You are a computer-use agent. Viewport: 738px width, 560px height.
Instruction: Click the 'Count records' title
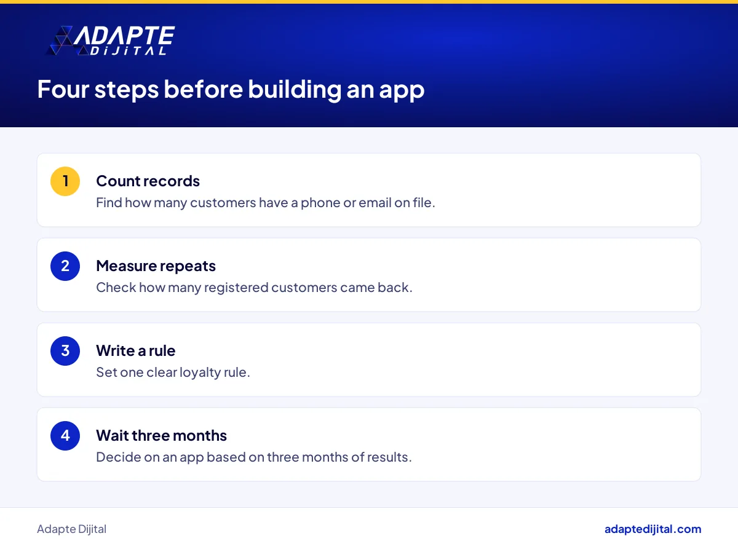pyautogui.click(x=148, y=181)
